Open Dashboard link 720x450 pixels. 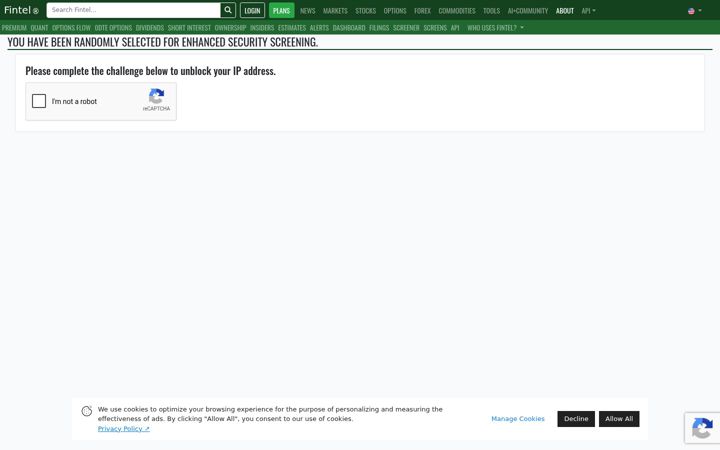click(349, 28)
